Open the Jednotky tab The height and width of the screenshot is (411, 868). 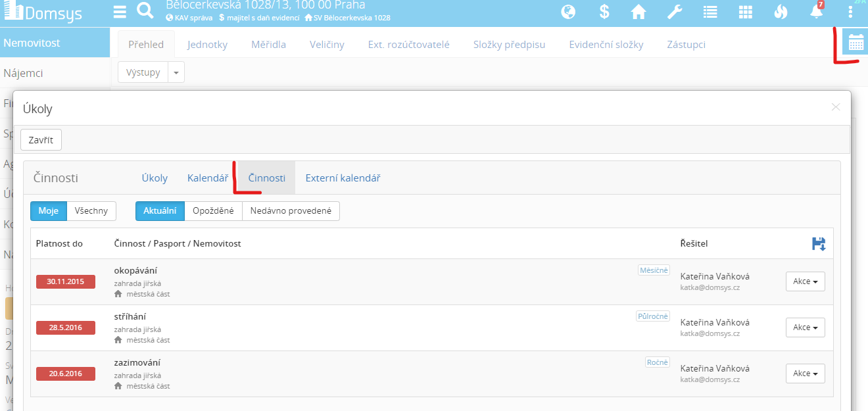pyautogui.click(x=207, y=45)
